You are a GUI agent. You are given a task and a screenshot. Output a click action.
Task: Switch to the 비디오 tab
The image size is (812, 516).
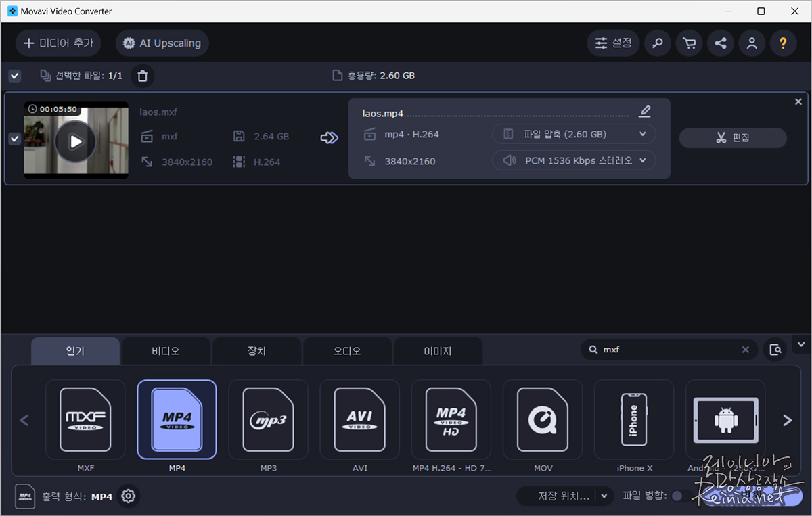166,351
